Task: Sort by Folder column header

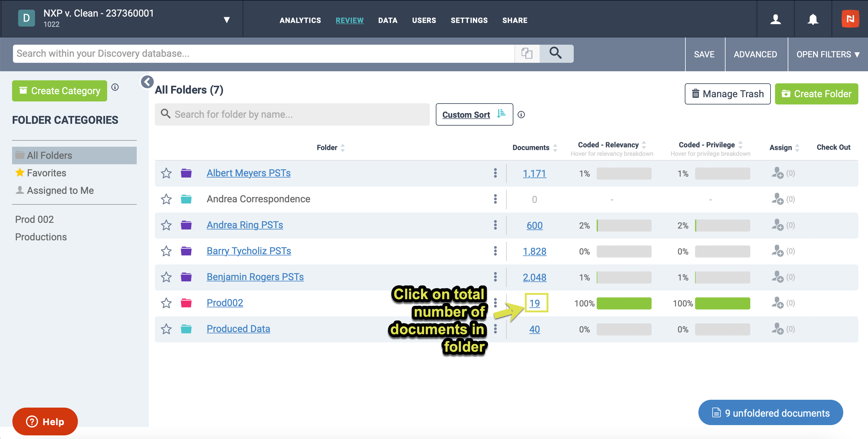Action: (331, 147)
